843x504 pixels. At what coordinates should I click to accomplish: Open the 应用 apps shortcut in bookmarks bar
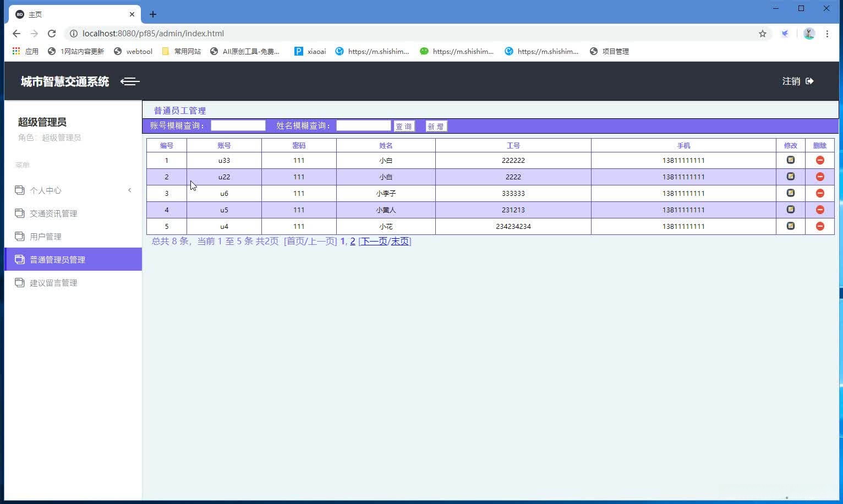pos(25,51)
